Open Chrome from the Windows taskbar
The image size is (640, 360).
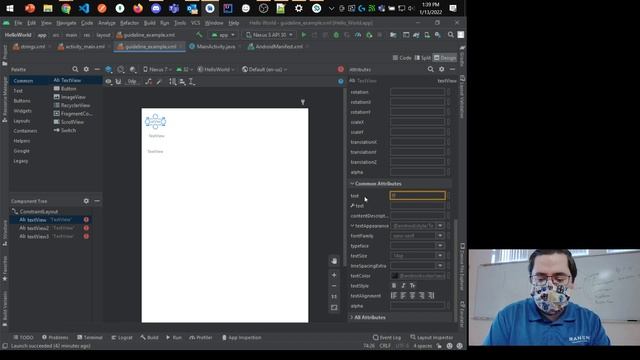click(x=66, y=8)
